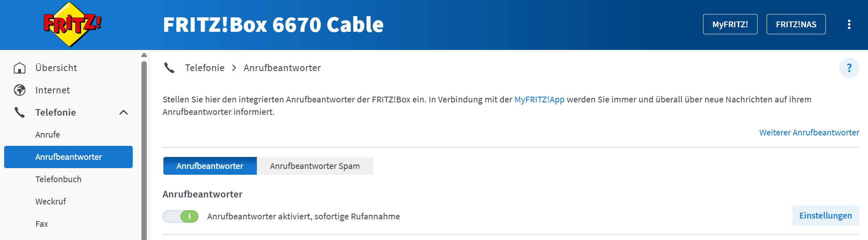Go to Weckruf menu entry
Viewport: 868px width, 240px height.
50,202
